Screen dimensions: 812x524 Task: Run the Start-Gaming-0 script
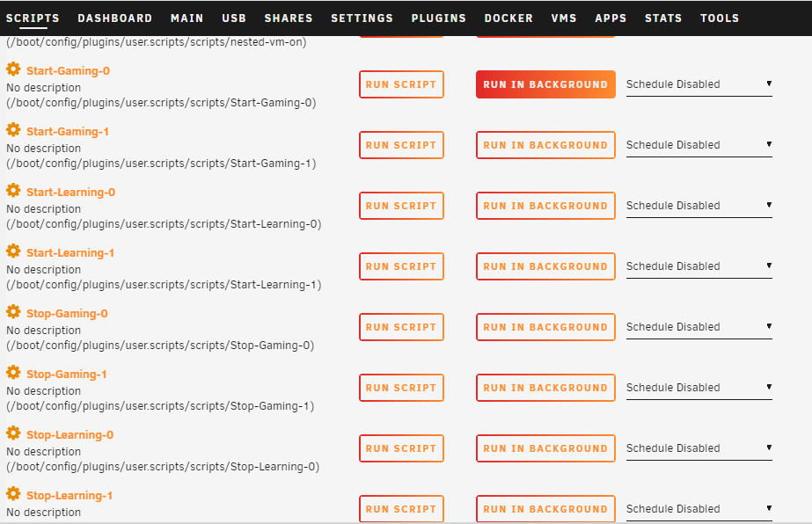(x=401, y=84)
